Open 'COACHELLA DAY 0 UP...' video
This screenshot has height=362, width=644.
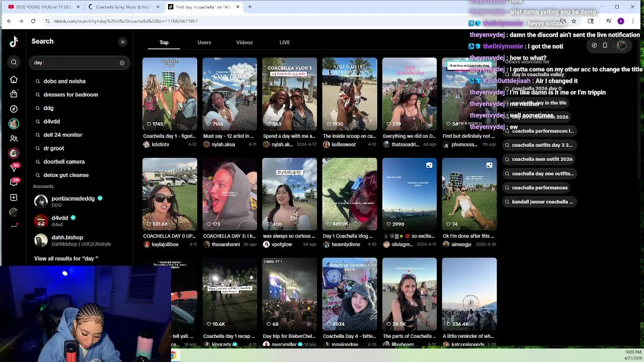pyautogui.click(x=170, y=194)
